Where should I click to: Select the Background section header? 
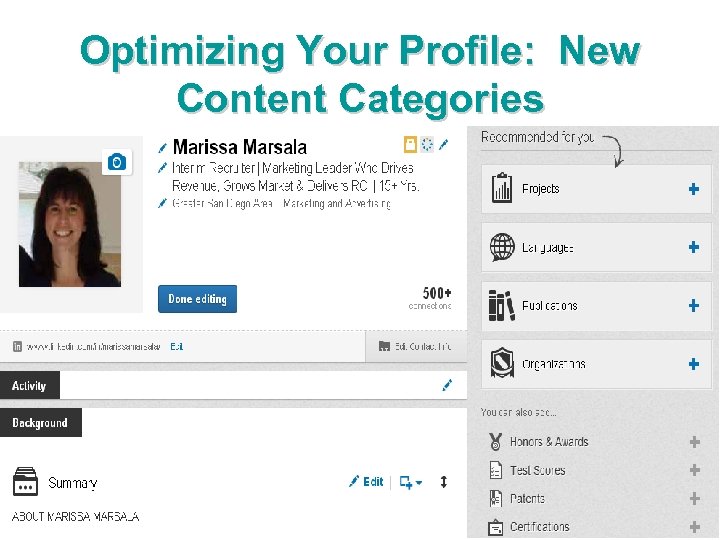[40, 422]
